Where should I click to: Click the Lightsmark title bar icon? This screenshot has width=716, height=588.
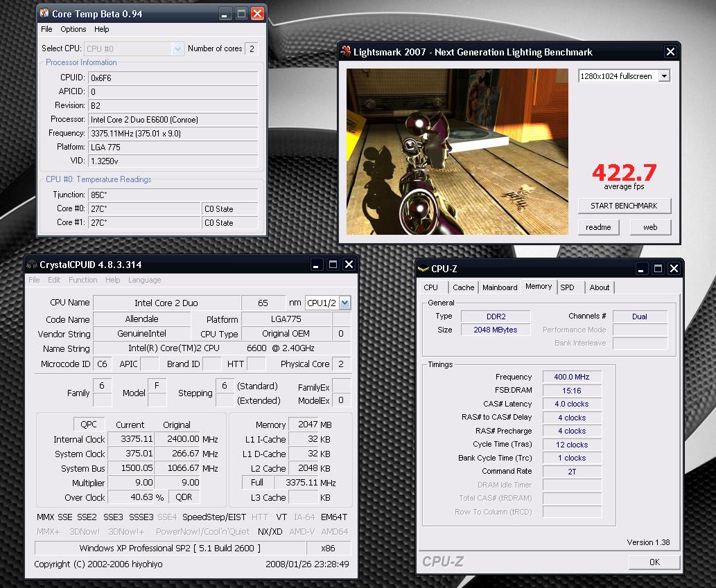coord(346,51)
